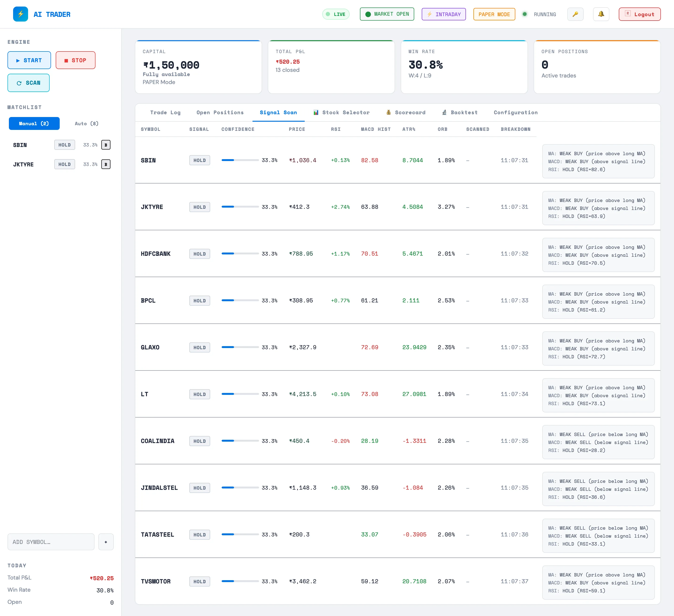
Task: Toggle the INTRADAY mode pill
Action: pos(444,14)
